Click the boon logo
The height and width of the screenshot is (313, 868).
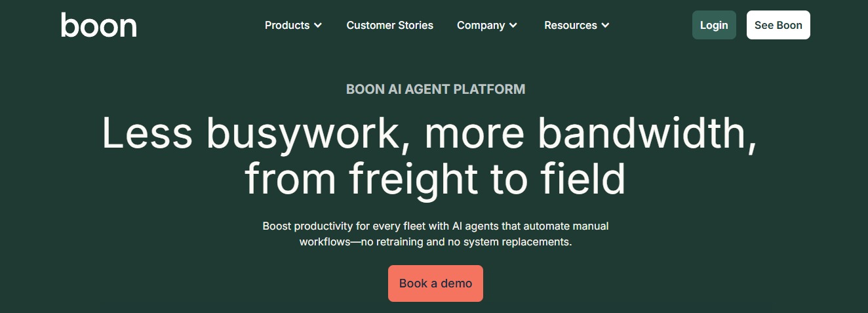[99, 25]
